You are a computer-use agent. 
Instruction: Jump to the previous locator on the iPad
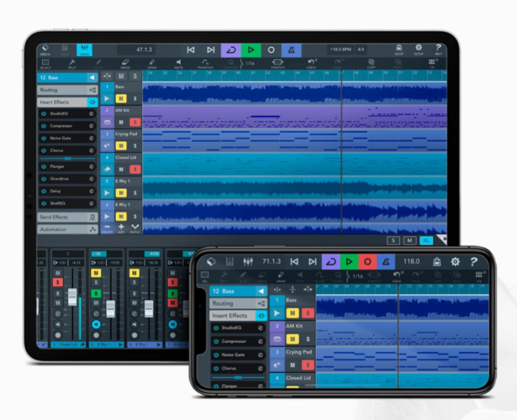(191, 50)
